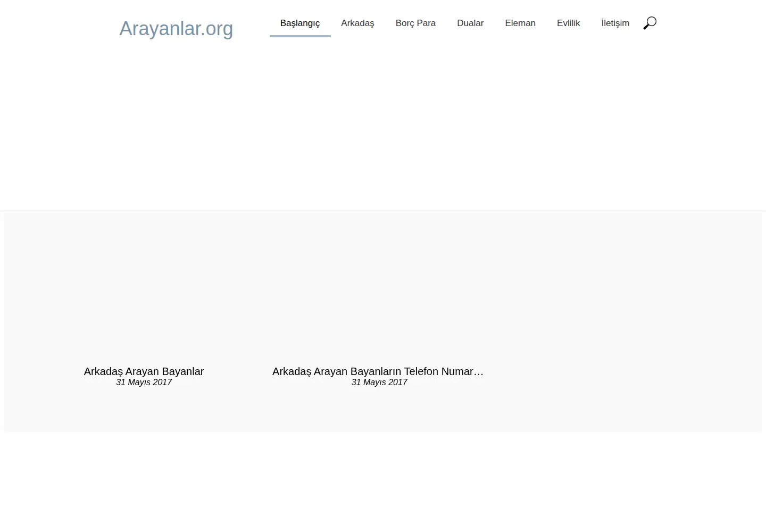Open the İletişim menu item
766x532 pixels.
[615, 23]
